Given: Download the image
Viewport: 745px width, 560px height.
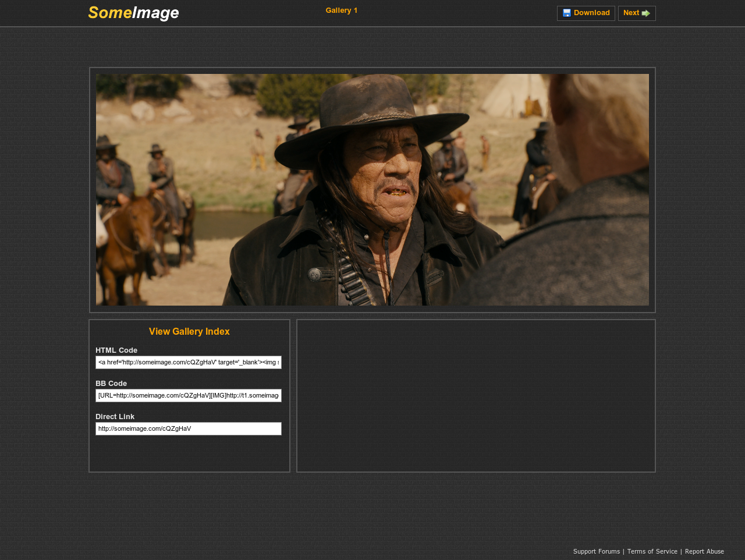Looking at the screenshot, I should [x=586, y=13].
